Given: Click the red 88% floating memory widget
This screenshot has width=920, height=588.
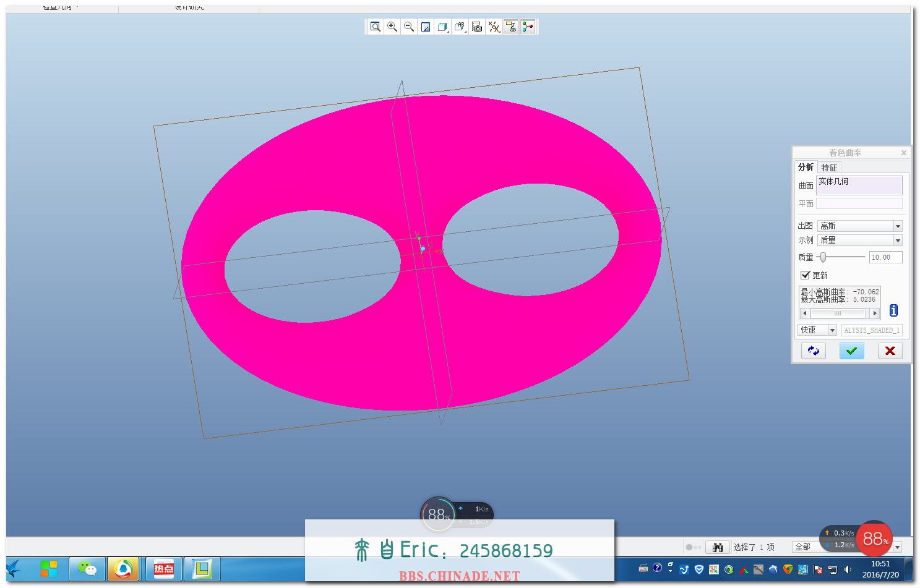Looking at the screenshot, I should click(x=874, y=539).
